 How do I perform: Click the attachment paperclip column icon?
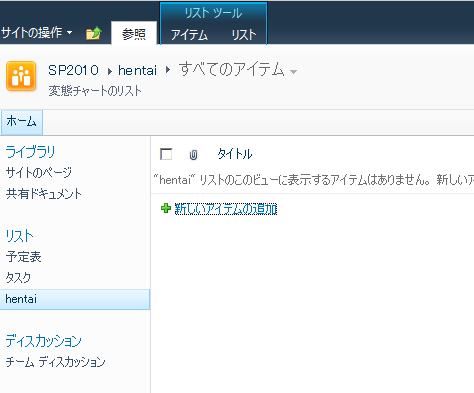tap(193, 155)
